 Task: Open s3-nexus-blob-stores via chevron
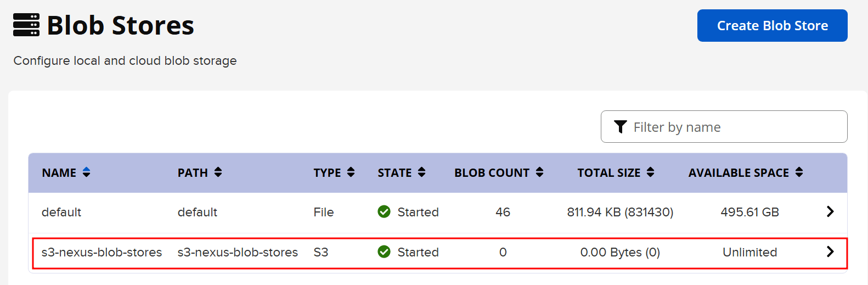(x=830, y=252)
